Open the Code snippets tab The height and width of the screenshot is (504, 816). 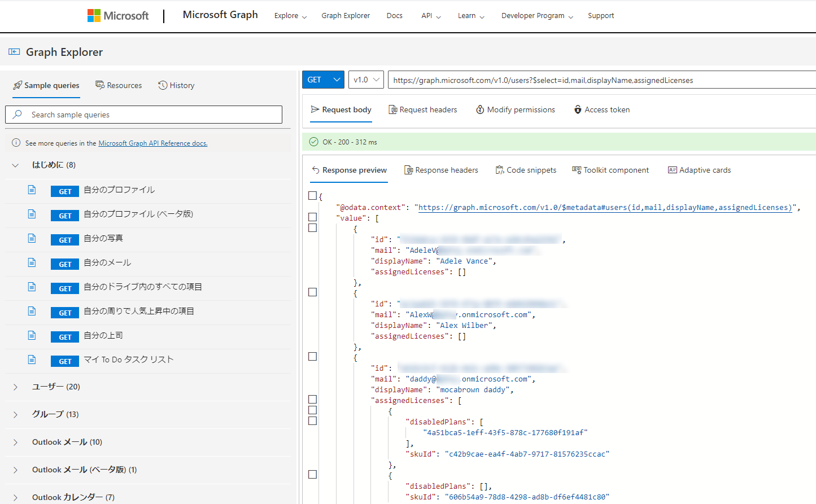point(526,170)
